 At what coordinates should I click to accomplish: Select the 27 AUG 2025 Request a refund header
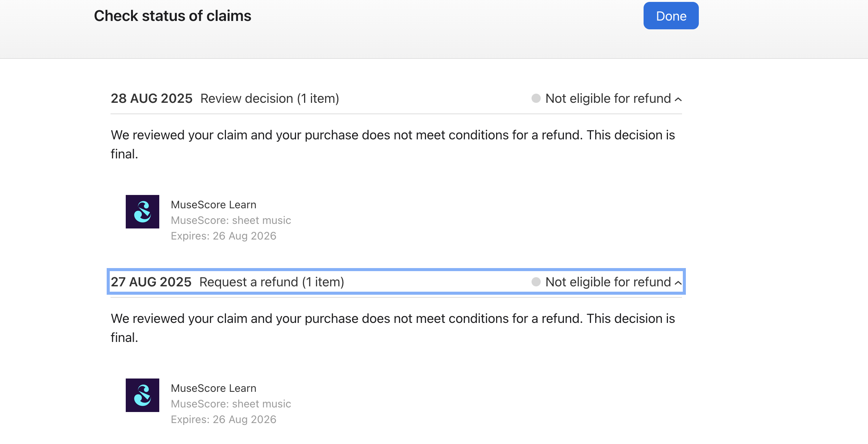coord(396,282)
